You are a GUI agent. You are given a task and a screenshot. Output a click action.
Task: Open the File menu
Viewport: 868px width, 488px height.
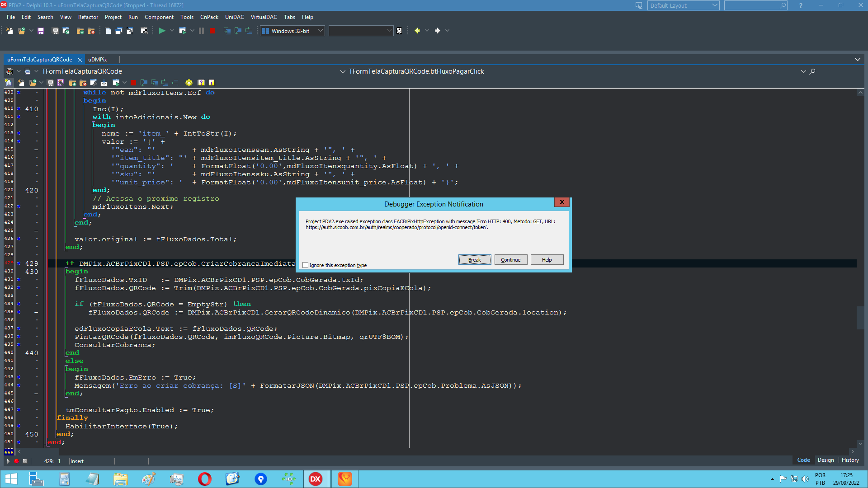(11, 17)
